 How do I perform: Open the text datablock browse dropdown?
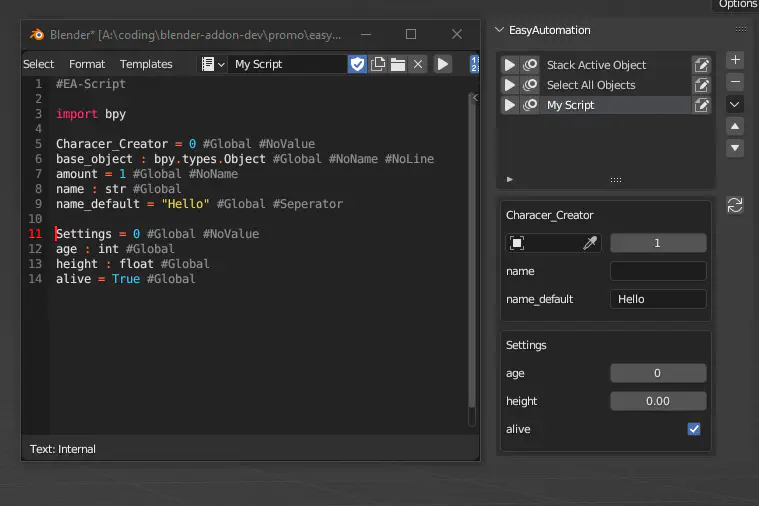(x=213, y=64)
